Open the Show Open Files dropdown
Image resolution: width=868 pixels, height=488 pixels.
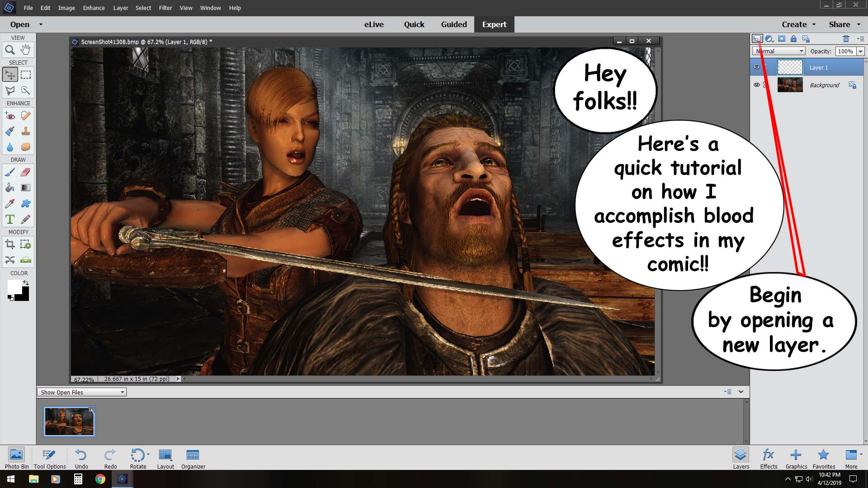click(82, 392)
